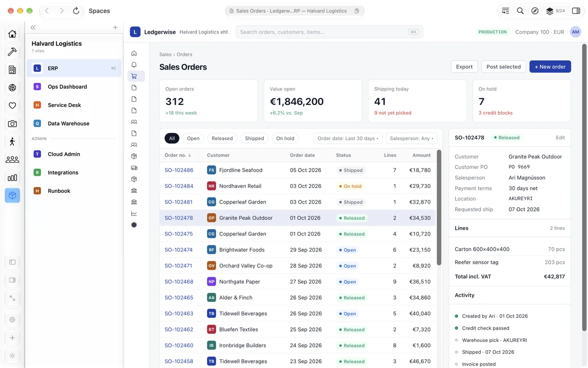Open the Order date: Last 30 days dropdown

(x=348, y=138)
